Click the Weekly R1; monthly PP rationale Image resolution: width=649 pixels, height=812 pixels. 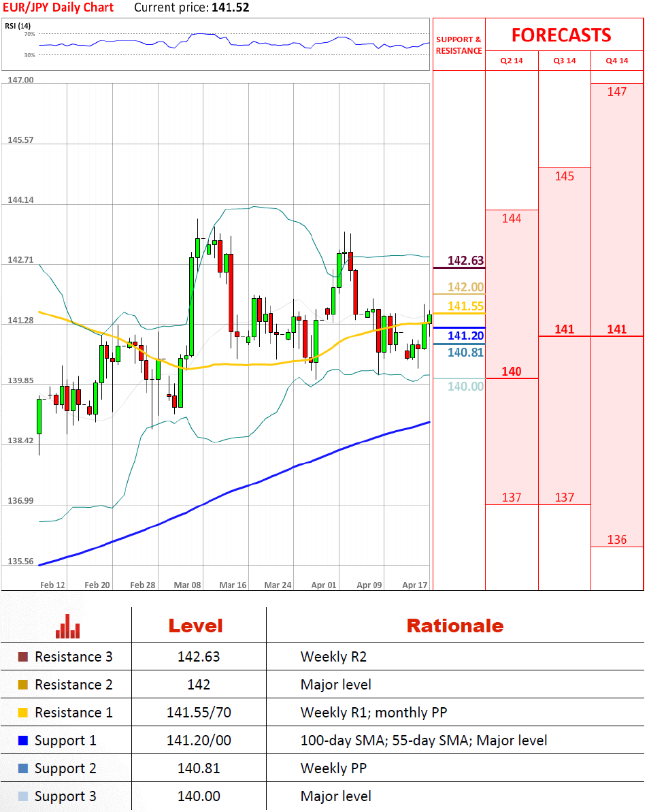[x=373, y=713]
